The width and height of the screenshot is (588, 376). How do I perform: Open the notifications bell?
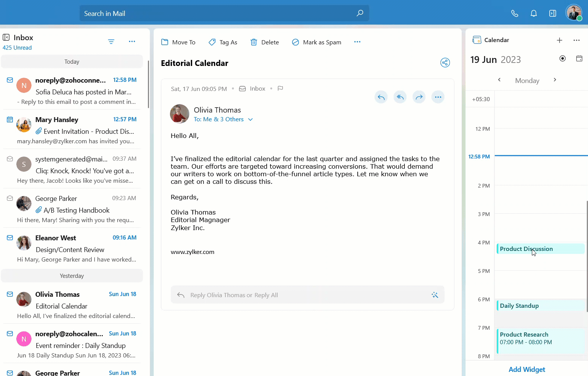point(534,14)
